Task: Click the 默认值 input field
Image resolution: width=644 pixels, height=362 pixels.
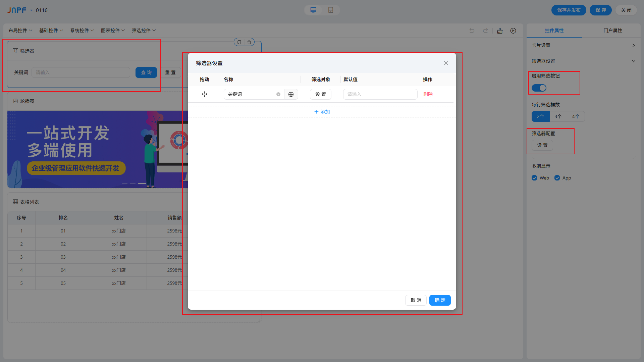Action: click(380, 94)
